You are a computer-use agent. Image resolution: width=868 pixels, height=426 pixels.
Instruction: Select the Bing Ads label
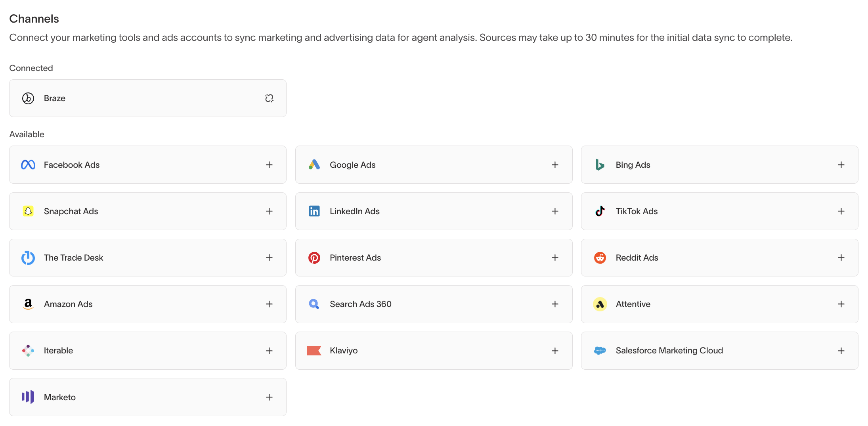coord(633,165)
